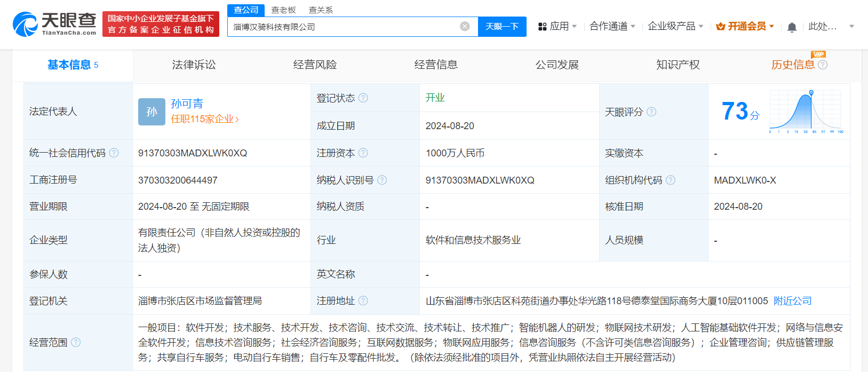Click the 天眼评分 score distribution chart
868x372 pixels.
[x=806, y=112]
